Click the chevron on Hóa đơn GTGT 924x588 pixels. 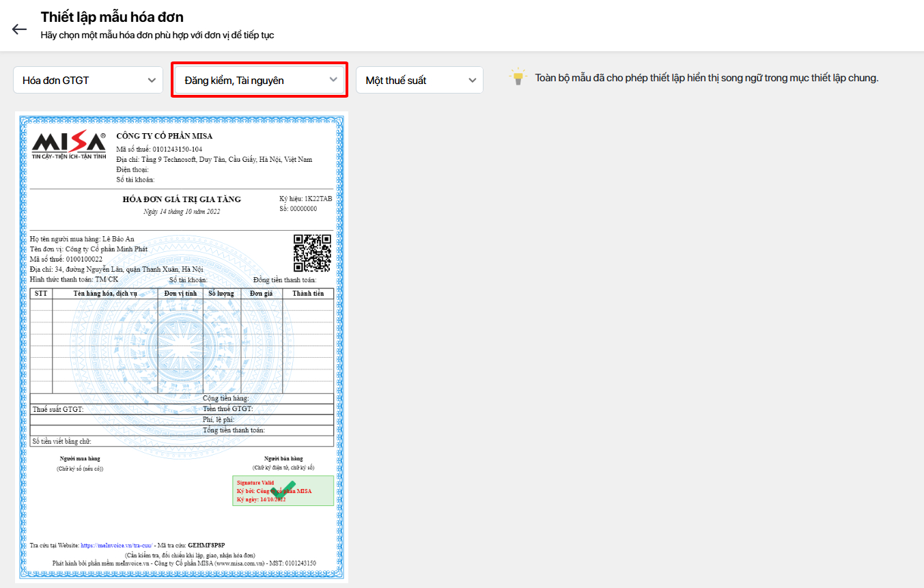point(152,80)
